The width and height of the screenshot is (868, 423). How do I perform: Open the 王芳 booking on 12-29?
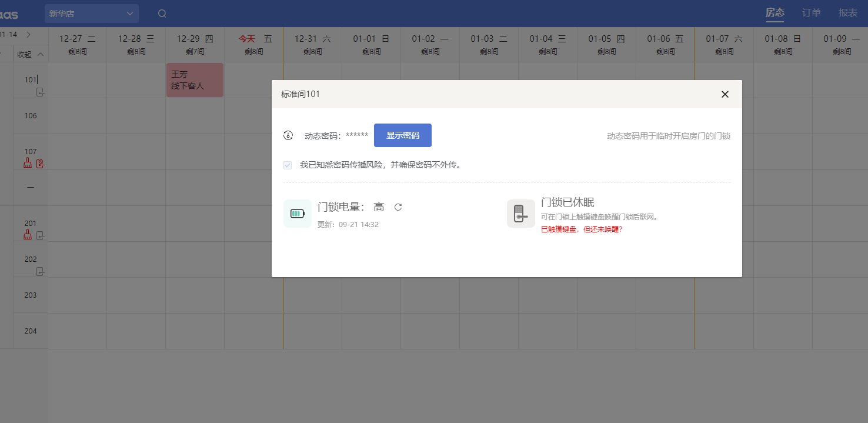pos(195,80)
